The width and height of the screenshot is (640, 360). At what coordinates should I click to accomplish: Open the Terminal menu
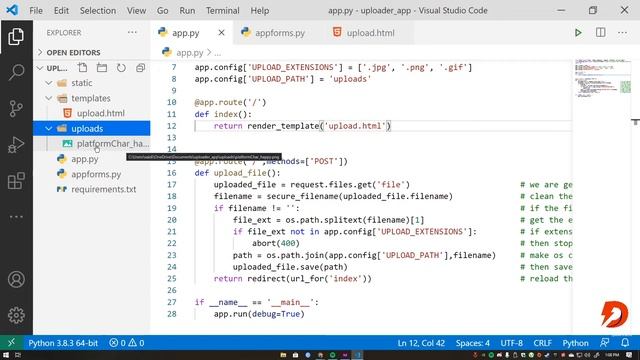(x=222, y=11)
